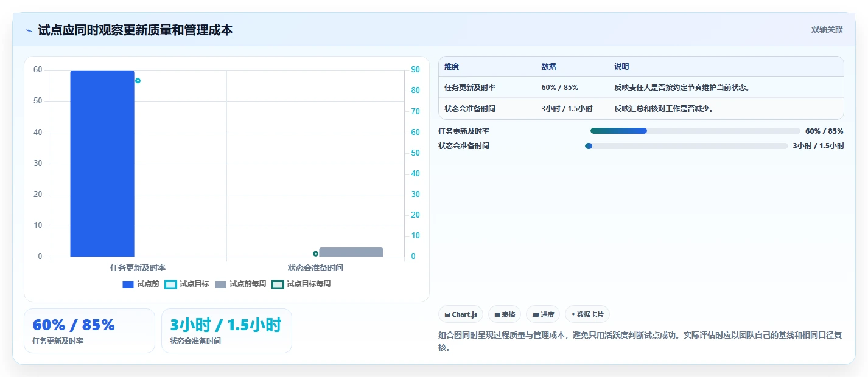Click the 数据 column header

[x=548, y=66]
